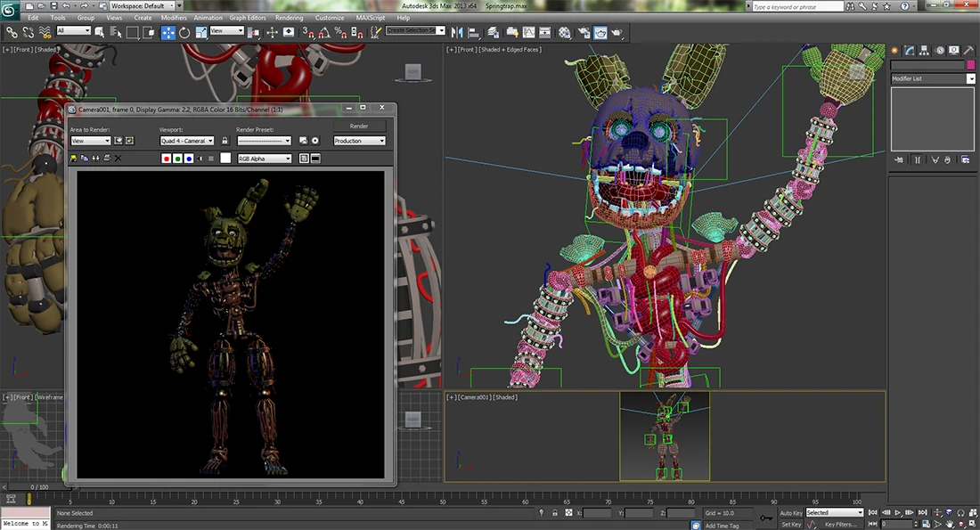Open the Rendering menu
980x530 pixels.
pos(289,18)
